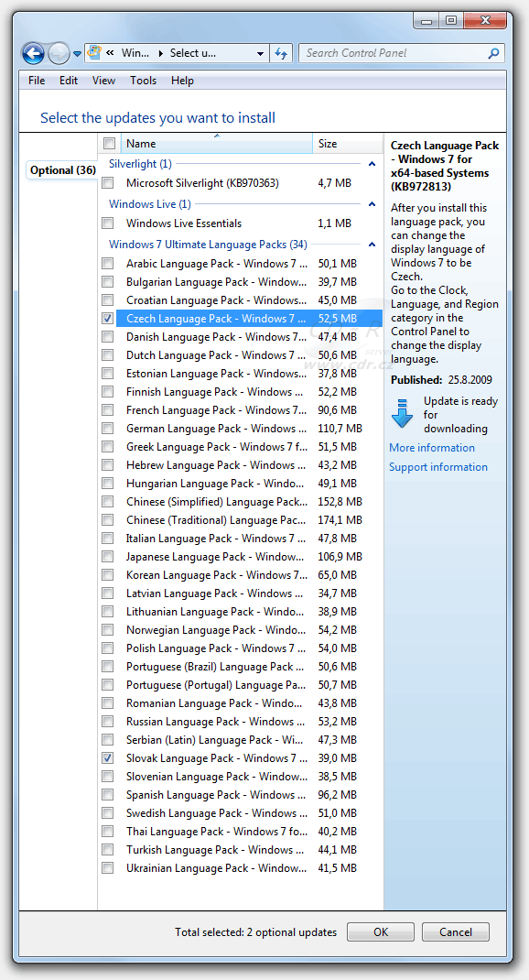
Task: Click the Cancel button
Action: click(455, 931)
